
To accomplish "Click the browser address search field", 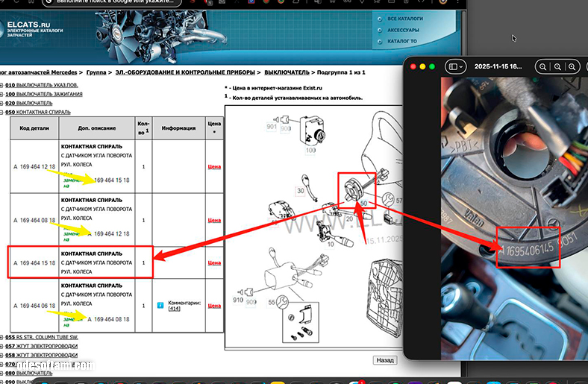I will 112,4.
